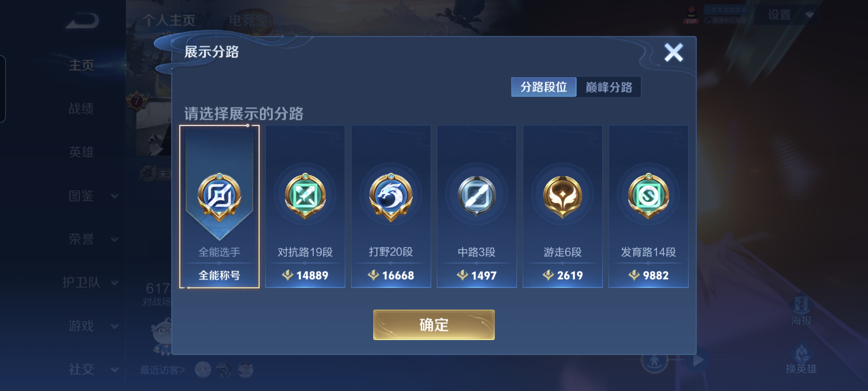Viewport: 868px width, 391px height.
Task: Confirm with the 确定 button
Action: 434,325
